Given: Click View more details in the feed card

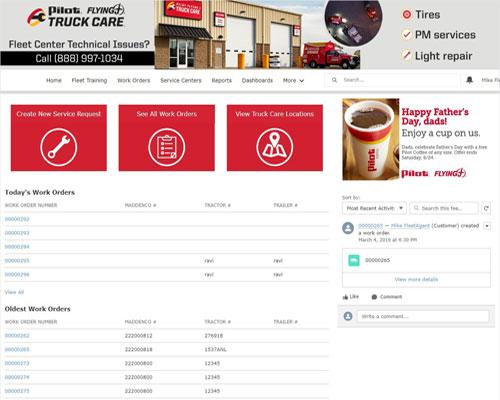Looking at the screenshot, I should (x=416, y=279).
